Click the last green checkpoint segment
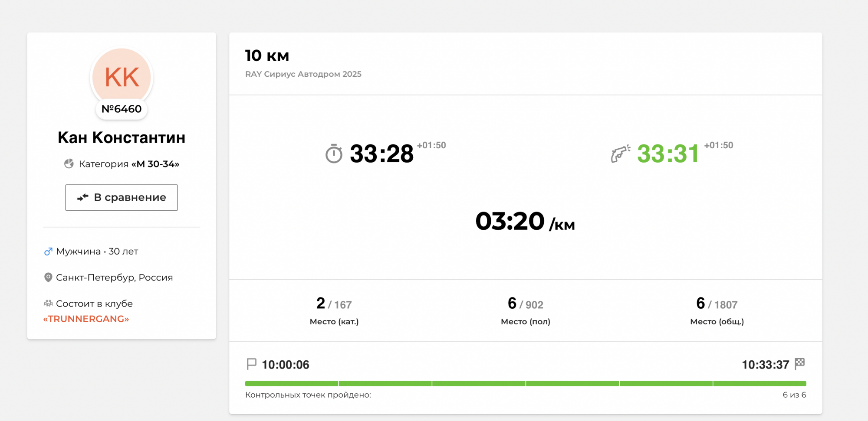 pos(759,384)
